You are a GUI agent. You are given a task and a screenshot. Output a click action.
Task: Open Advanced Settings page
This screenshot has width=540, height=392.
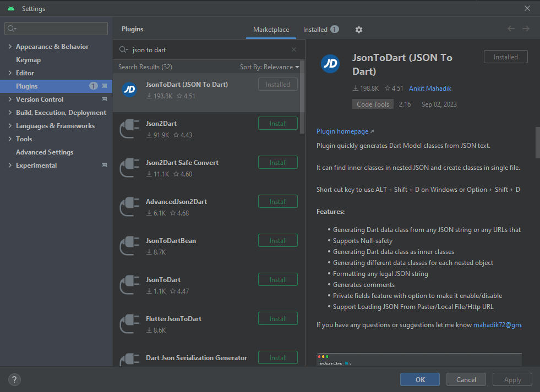coord(45,152)
